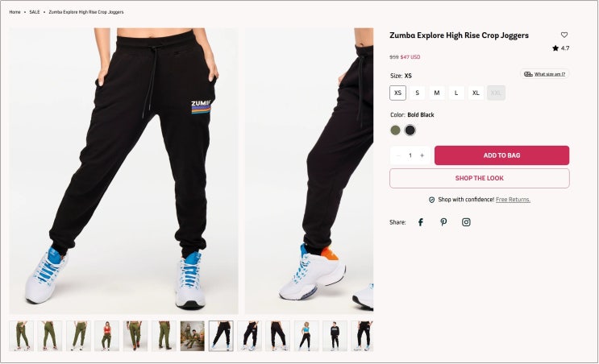Image resolution: width=599 pixels, height=364 pixels.
Task: Open the Free Returns link
Action: click(513, 200)
